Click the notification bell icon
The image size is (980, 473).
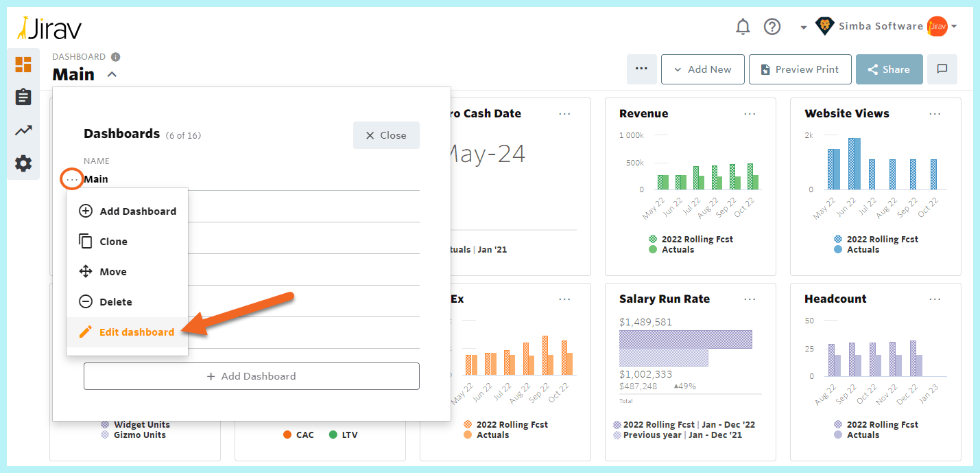tap(743, 26)
